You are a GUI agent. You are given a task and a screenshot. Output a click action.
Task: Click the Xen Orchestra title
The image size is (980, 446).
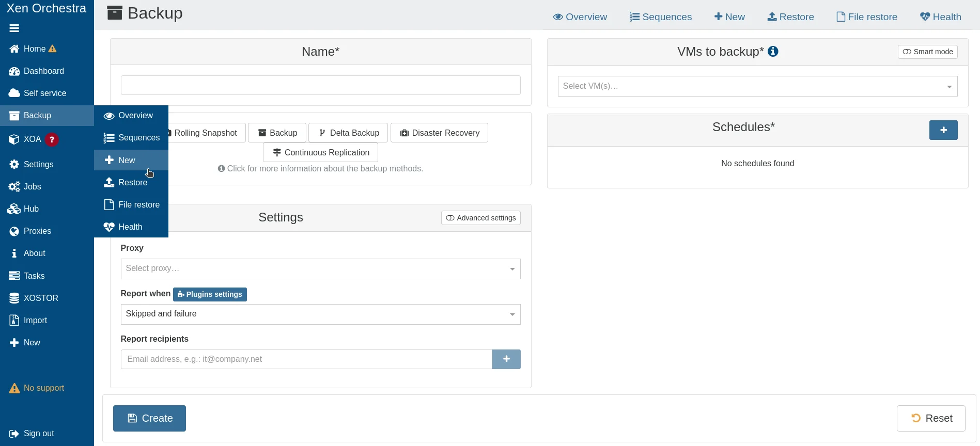pos(46,8)
